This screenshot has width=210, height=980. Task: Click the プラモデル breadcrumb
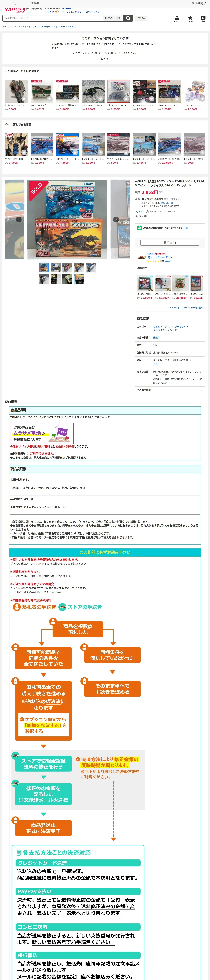tap(46, 27)
